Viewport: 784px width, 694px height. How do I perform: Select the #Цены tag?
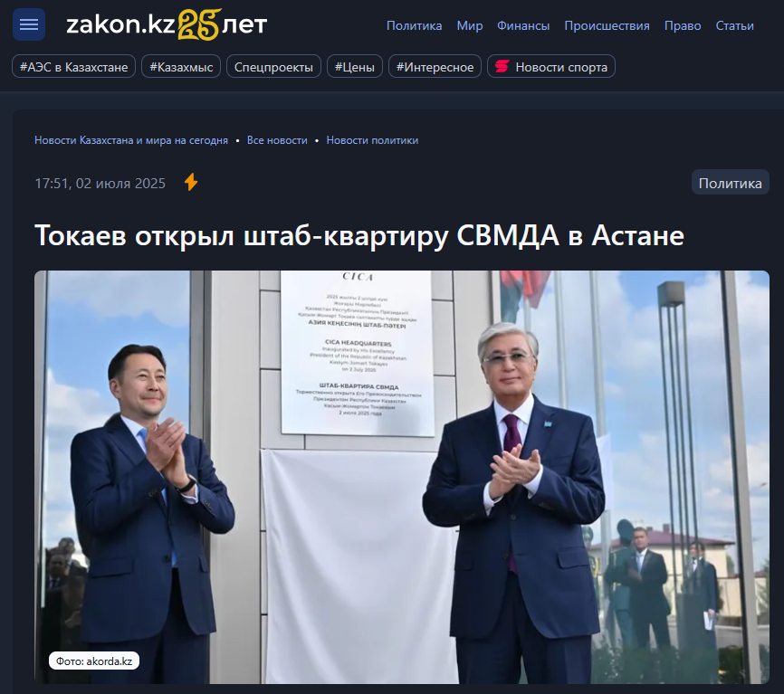tap(355, 66)
